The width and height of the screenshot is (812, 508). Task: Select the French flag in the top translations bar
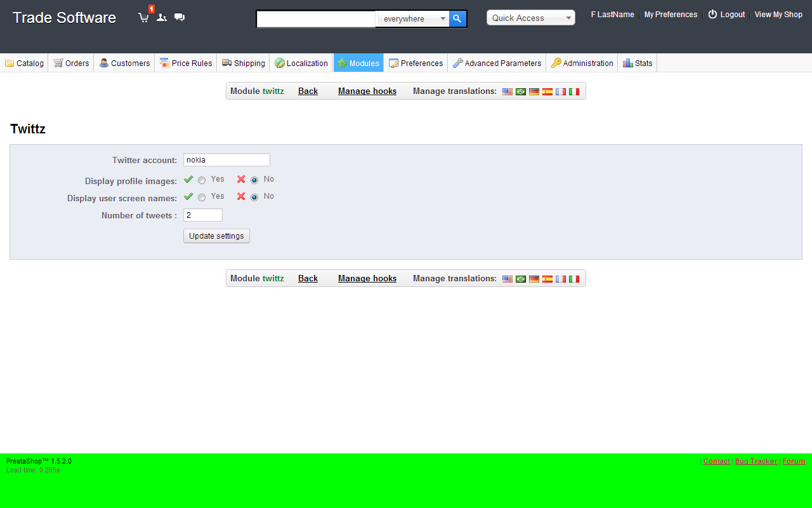(x=561, y=91)
